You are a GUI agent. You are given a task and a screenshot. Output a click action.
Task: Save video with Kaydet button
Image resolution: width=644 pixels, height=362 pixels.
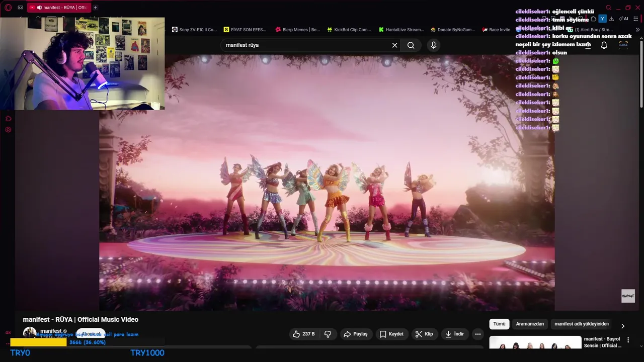pyautogui.click(x=391, y=334)
